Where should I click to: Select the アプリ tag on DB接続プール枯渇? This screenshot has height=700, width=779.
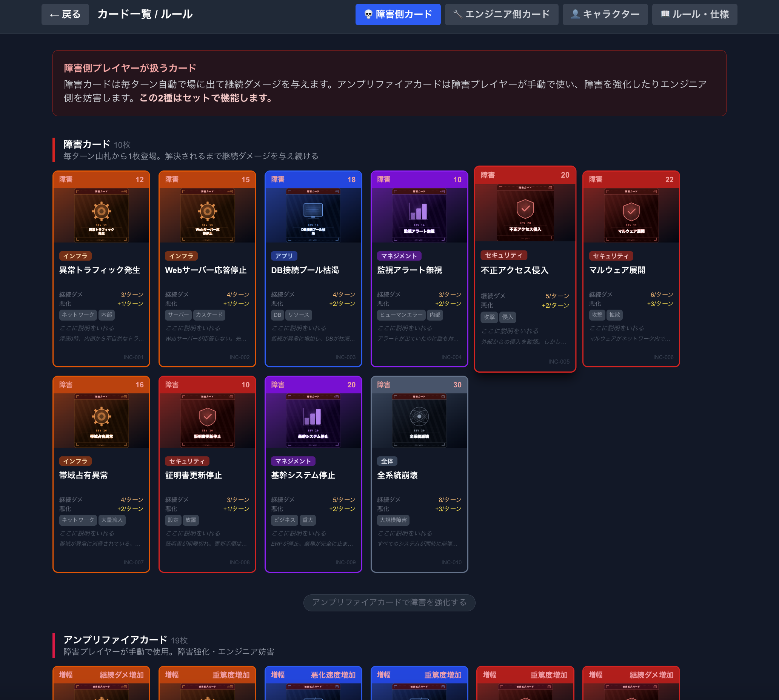284,256
